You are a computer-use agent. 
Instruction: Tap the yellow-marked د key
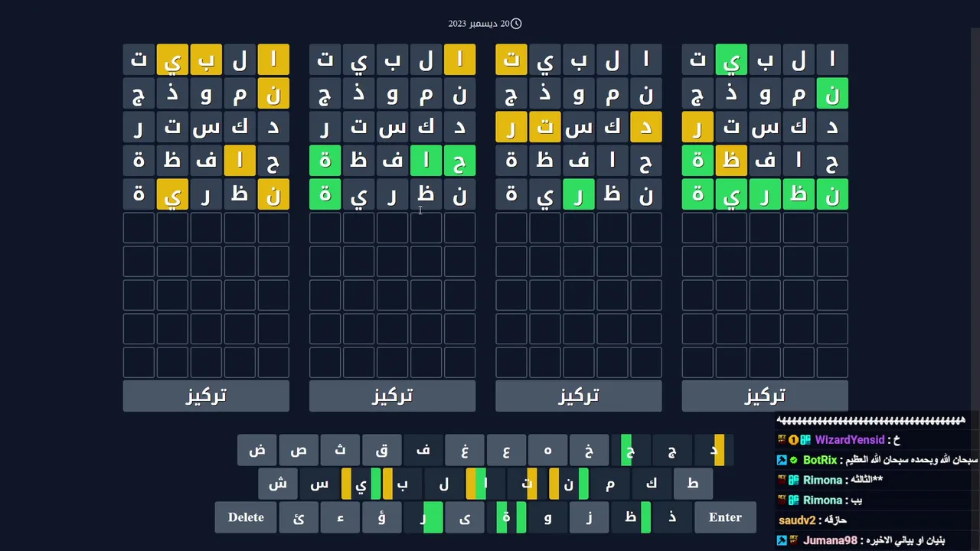[x=713, y=450]
